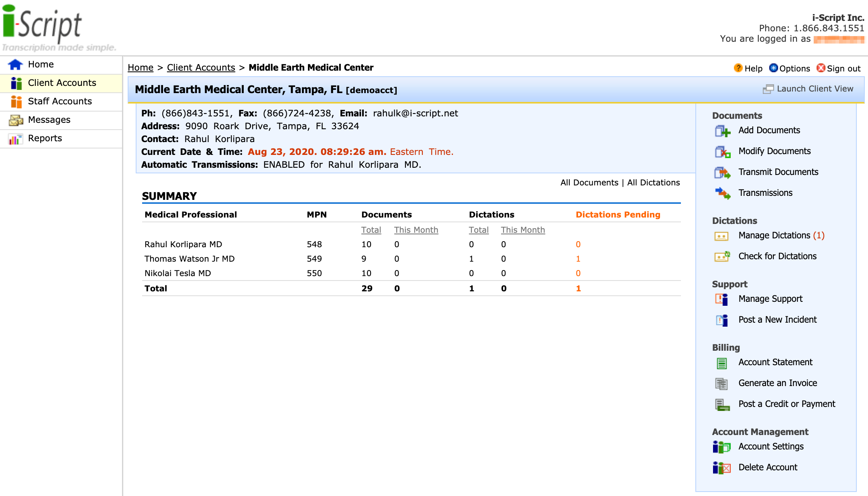This screenshot has width=868, height=496.
Task: Click the Check for Dictations icon
Action: 722,257
